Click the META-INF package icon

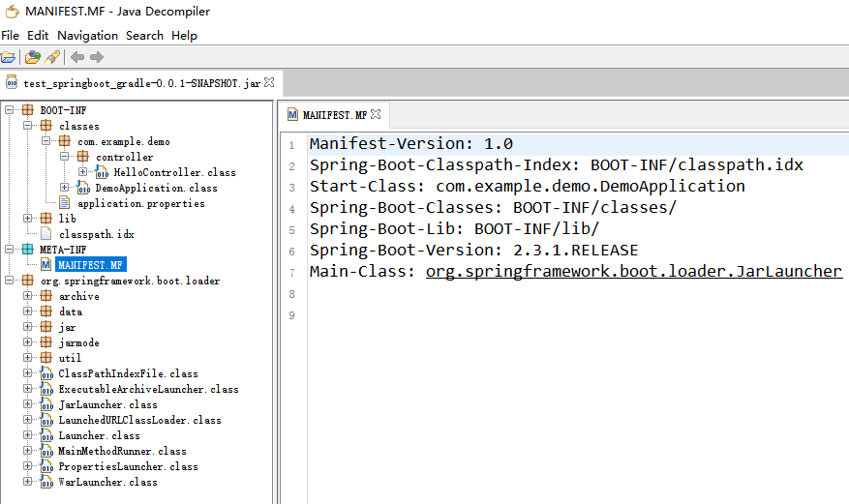(28, 250)
